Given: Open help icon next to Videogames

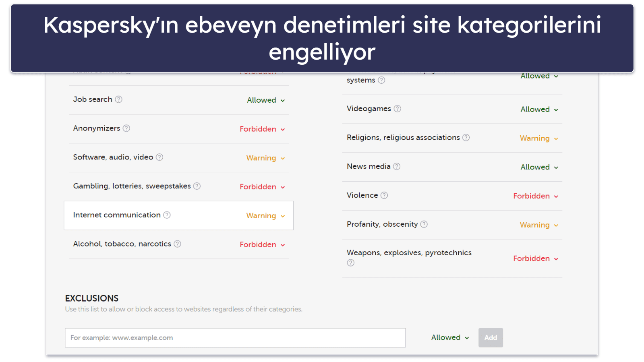Looking at the screenshot, I should coord(398,109).
